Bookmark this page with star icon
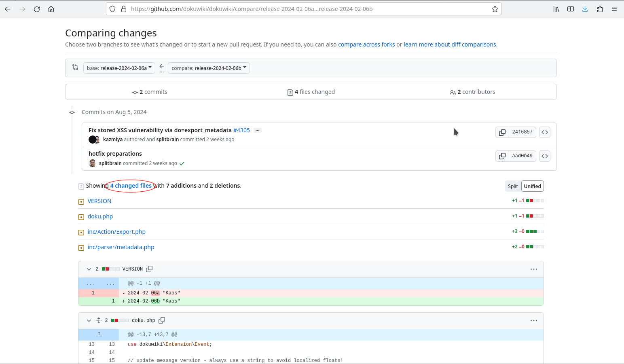This screenshot has width=624, height=364. click(495, 9)
